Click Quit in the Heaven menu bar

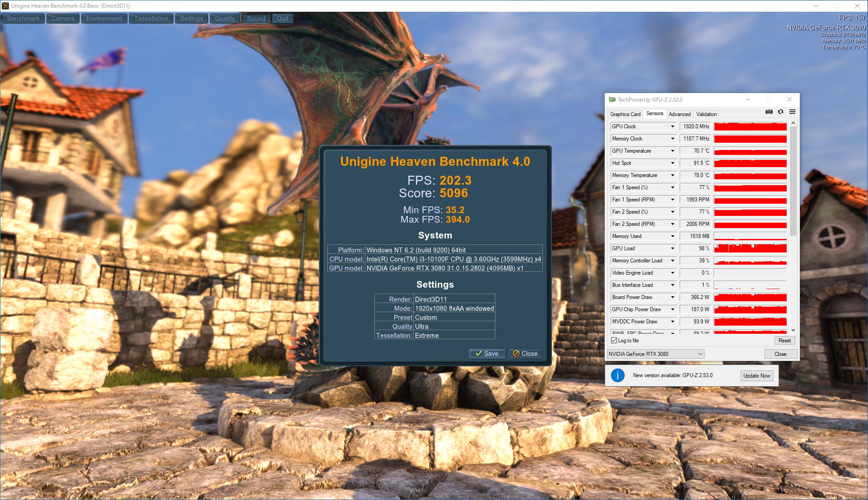[283, 19]
